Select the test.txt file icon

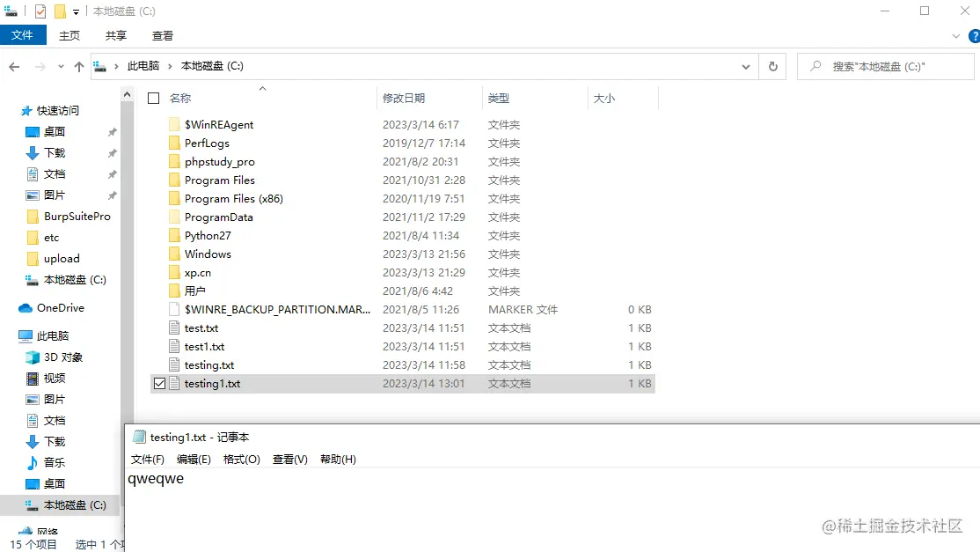[174, 328]
